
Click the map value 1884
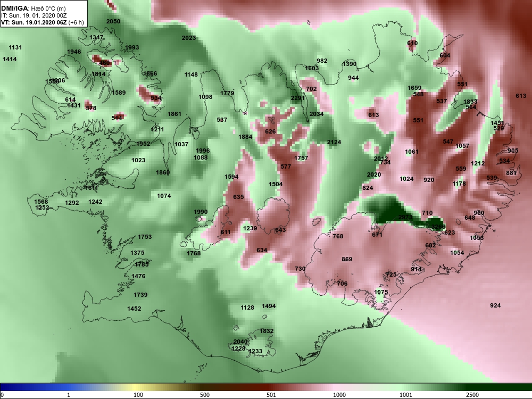pos(245,137)
